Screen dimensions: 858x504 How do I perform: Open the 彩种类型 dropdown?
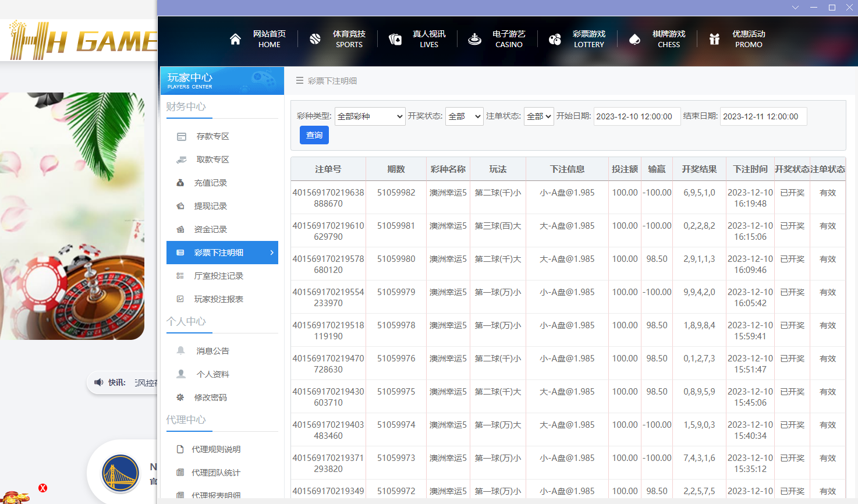click(370, 116)
